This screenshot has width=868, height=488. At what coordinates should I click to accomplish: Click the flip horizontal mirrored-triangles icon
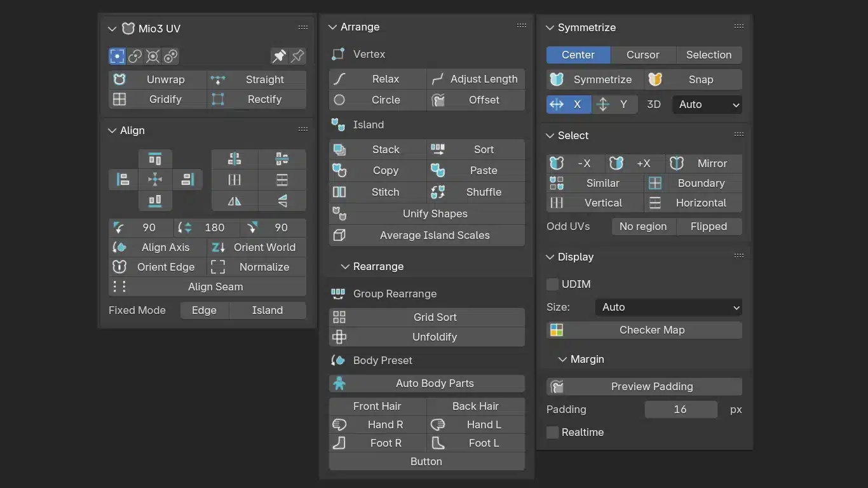tap(234, 201)
